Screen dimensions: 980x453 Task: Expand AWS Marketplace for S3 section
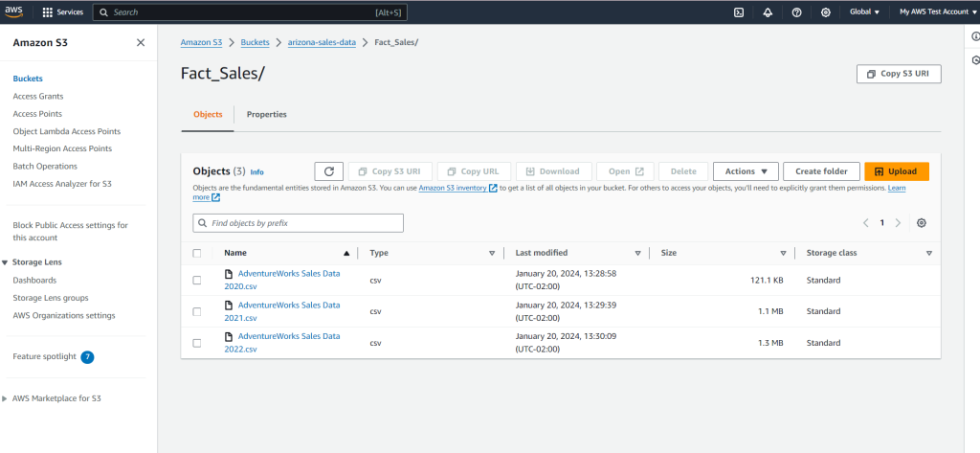pyautogui.click(x=7, y=398)
